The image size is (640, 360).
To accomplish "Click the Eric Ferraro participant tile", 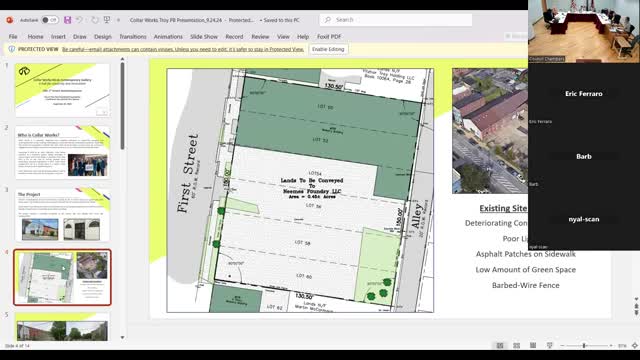I will [584, 94].
